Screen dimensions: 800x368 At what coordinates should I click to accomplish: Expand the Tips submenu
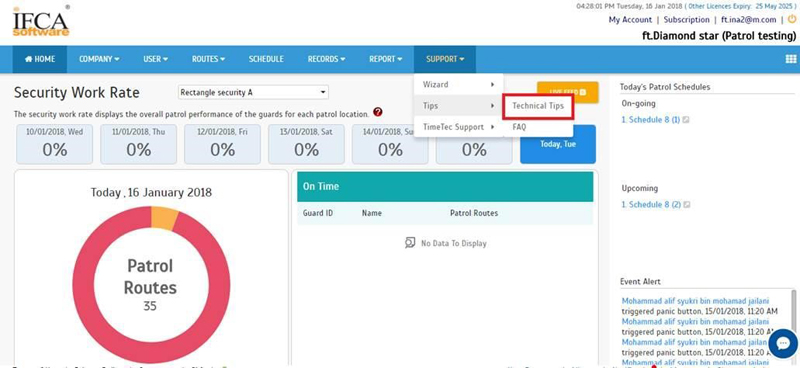coord(459,106)
